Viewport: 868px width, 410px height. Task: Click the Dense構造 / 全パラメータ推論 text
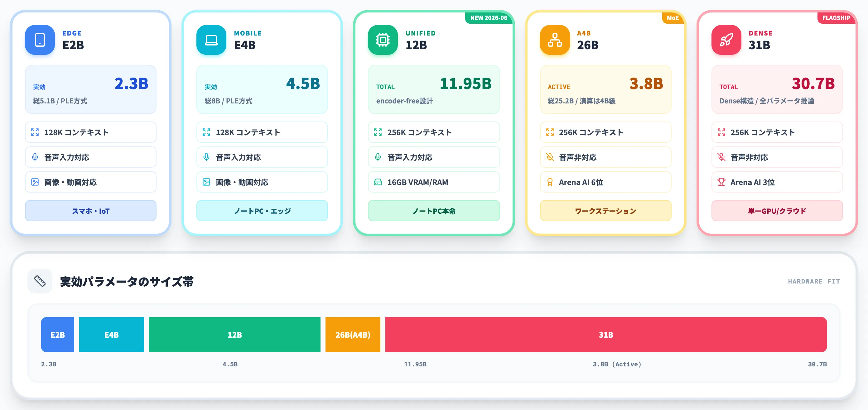(x=767, y=101)
